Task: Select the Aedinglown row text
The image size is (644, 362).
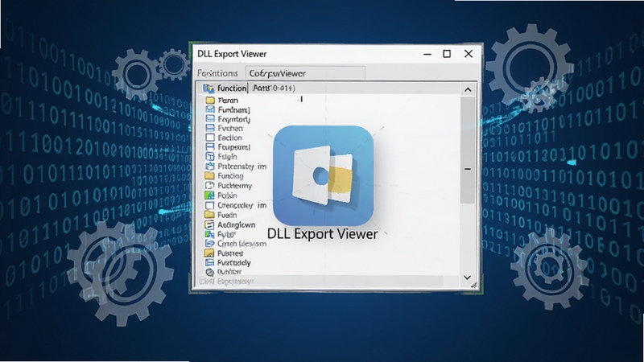Action: 236,225
